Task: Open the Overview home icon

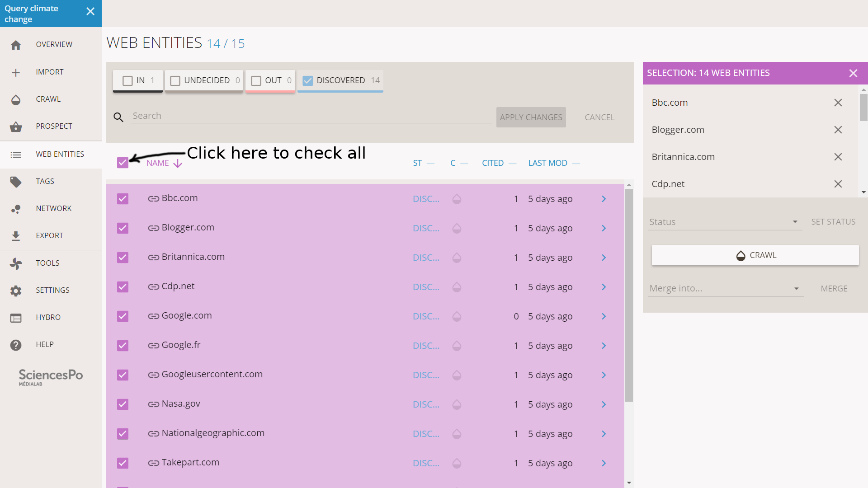Action: pos(16,45)
